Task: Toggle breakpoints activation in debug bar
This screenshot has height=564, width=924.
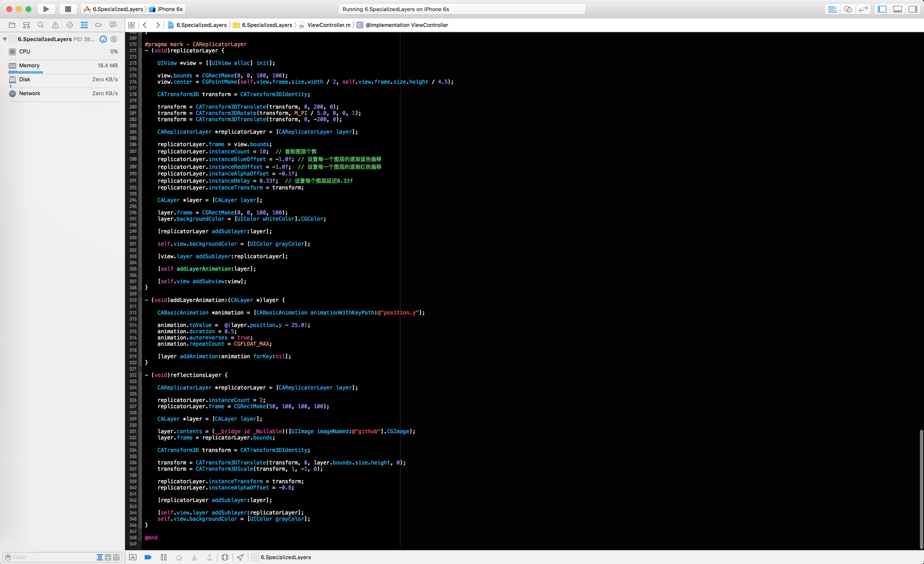Action: tap(148, 557)
